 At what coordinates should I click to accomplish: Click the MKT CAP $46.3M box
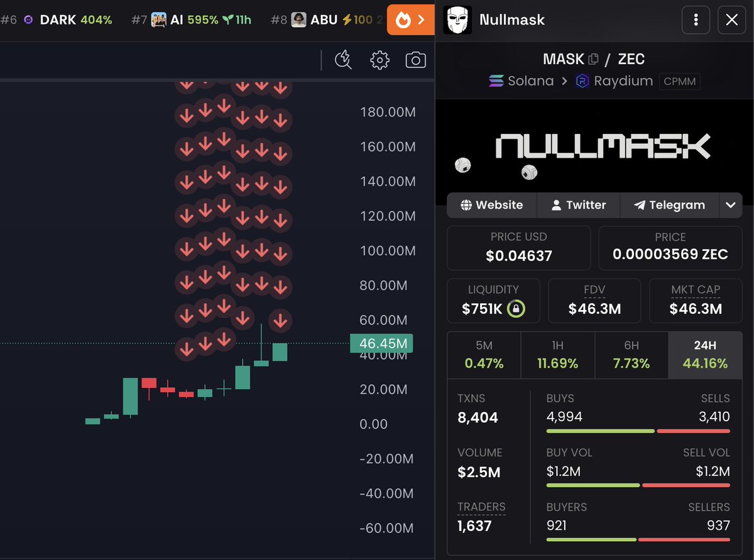point(696,300)
